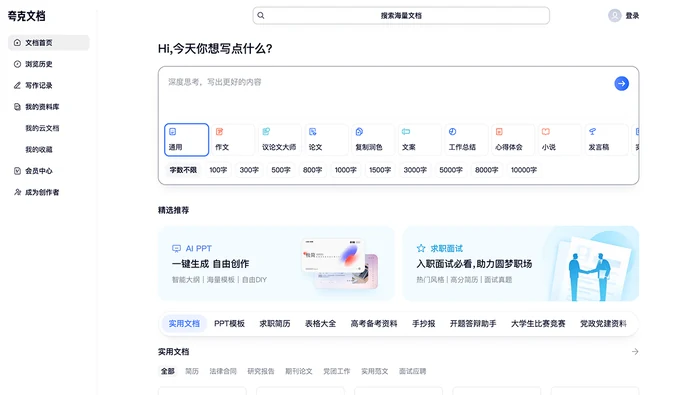
Task: Open 浏览历史 from the sidebar
Action: 49,64
